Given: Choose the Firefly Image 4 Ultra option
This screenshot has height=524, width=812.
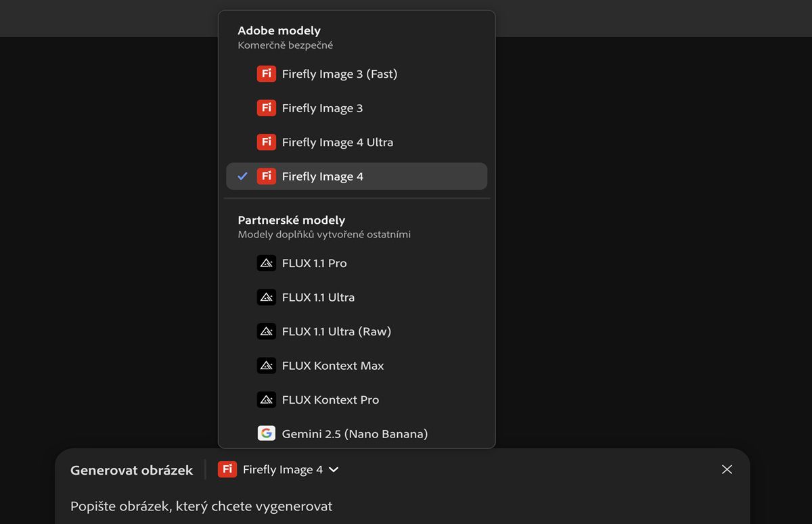Looking at the screenshot, I should click(337, 142).
